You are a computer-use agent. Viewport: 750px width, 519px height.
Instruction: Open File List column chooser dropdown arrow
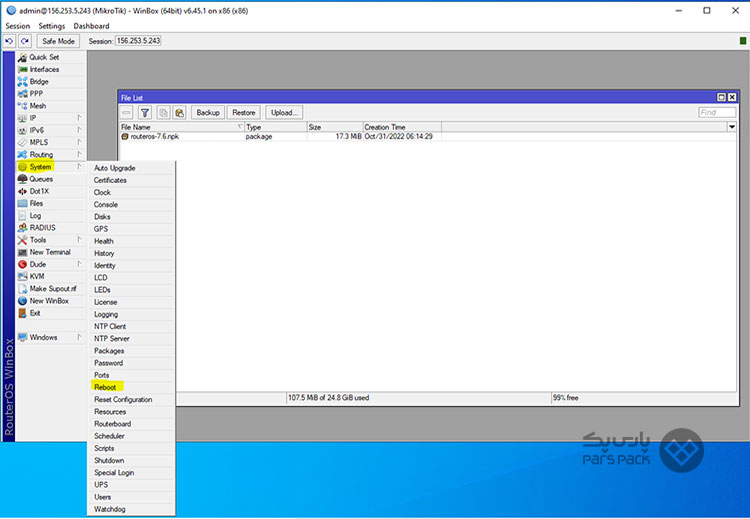point(732,127)
